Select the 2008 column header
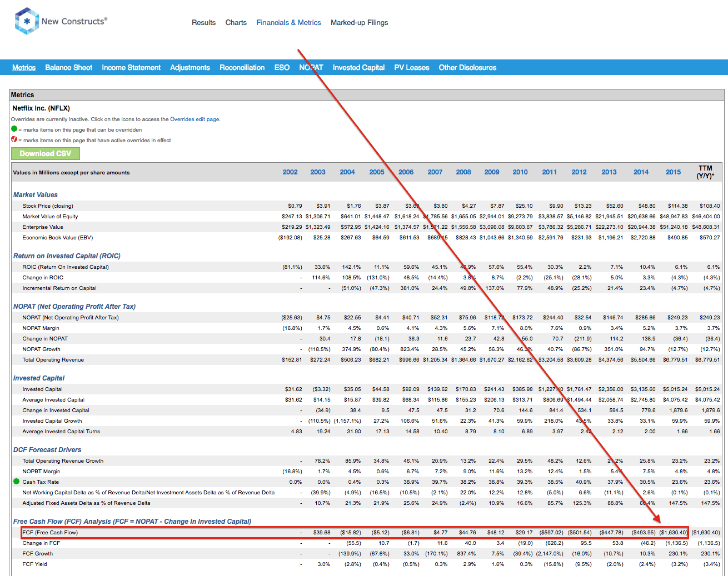728x576 pixels. 463,172
